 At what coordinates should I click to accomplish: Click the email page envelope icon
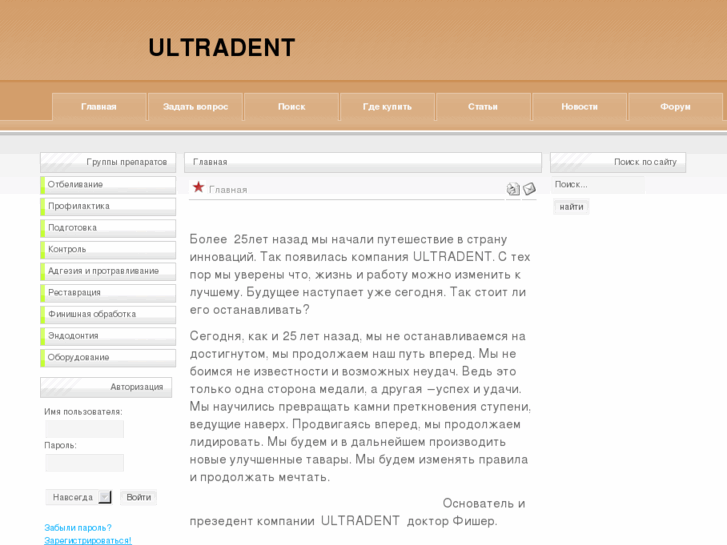[x=529, y=189]
